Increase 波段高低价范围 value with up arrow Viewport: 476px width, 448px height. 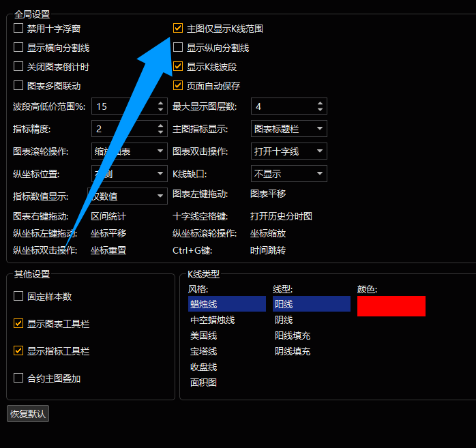click(161, 103)
